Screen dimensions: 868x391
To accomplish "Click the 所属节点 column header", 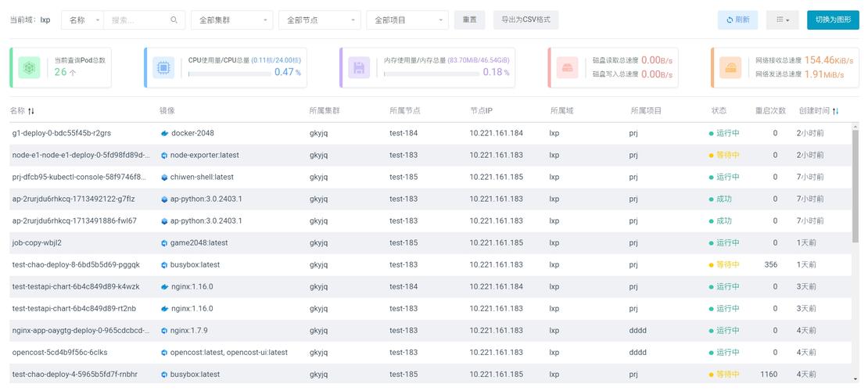I will click(404, 111).
